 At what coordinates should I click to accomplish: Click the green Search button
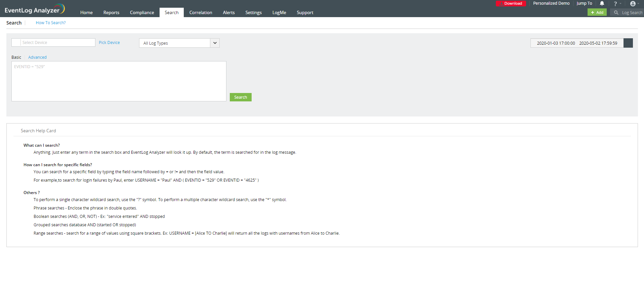241,97
